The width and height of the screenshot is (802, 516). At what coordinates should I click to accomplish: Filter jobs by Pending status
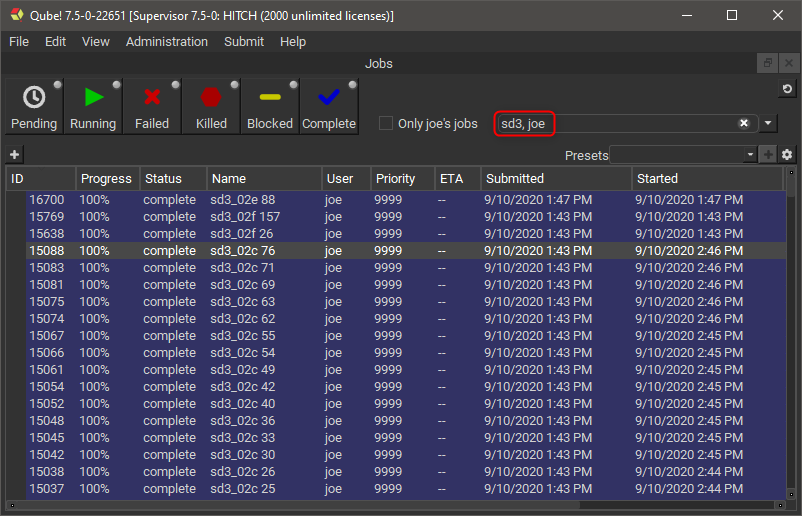[x=33, y=106]
